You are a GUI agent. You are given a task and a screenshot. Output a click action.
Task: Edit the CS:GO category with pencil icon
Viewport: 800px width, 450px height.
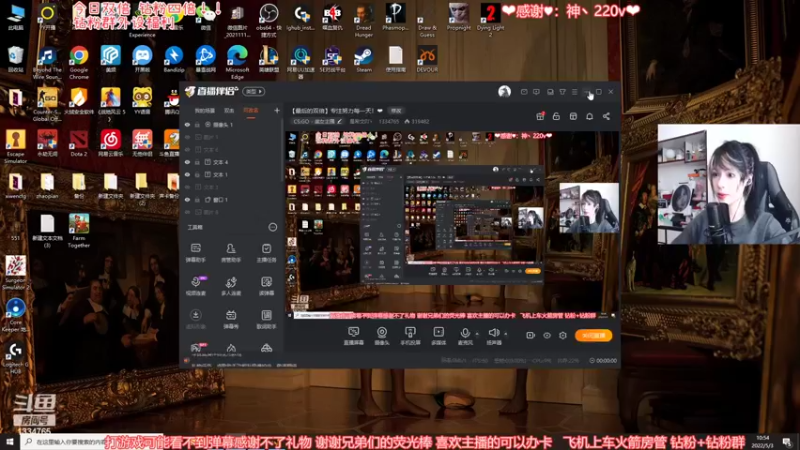tap(340, 121)
